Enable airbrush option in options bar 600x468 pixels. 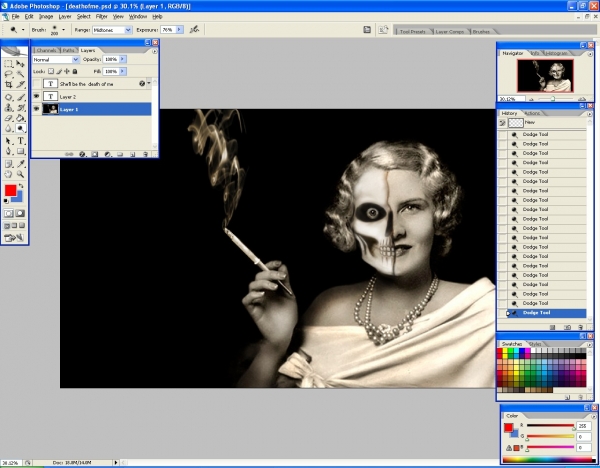coord(194,29)
